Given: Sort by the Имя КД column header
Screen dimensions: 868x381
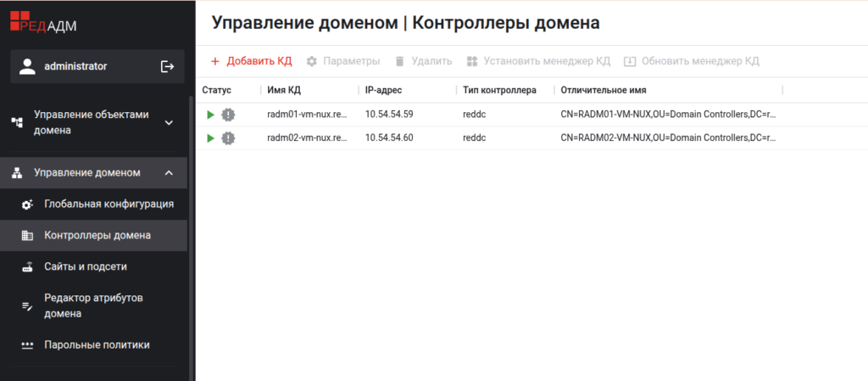Looking at the screenshot, I should [x=284, y=90].
